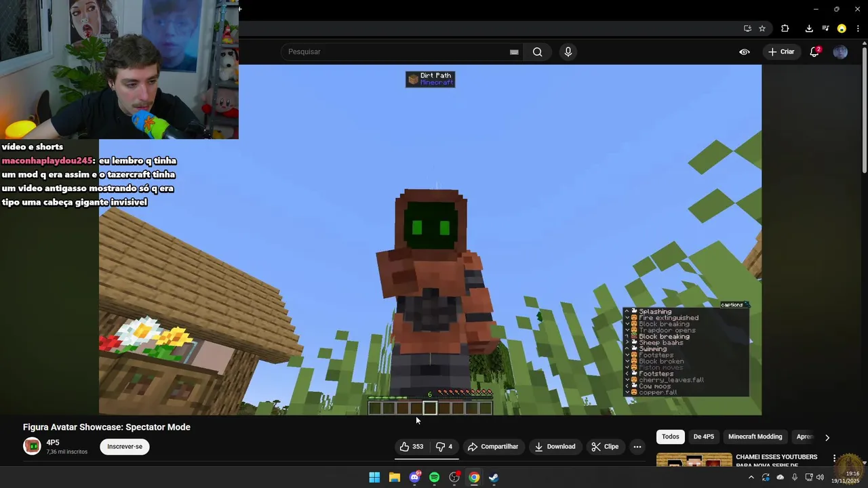Click the sync tray icon
This screenshot has height=488, width=868.
(x=766, y=478)
